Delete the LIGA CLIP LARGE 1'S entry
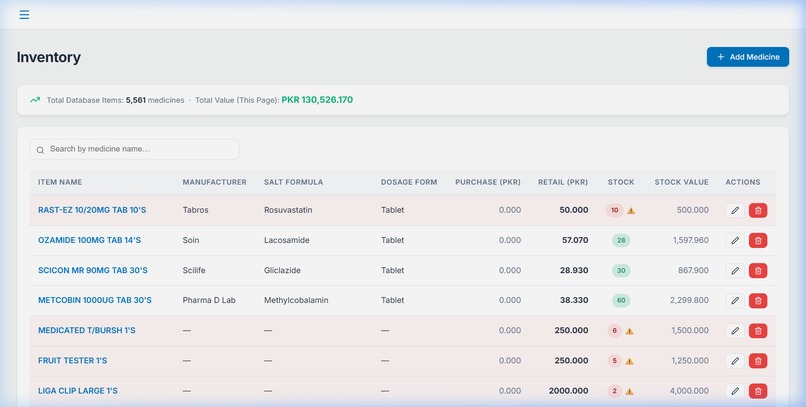The height and width of the screenshot is (407, 806). click(x=758, y=391)
